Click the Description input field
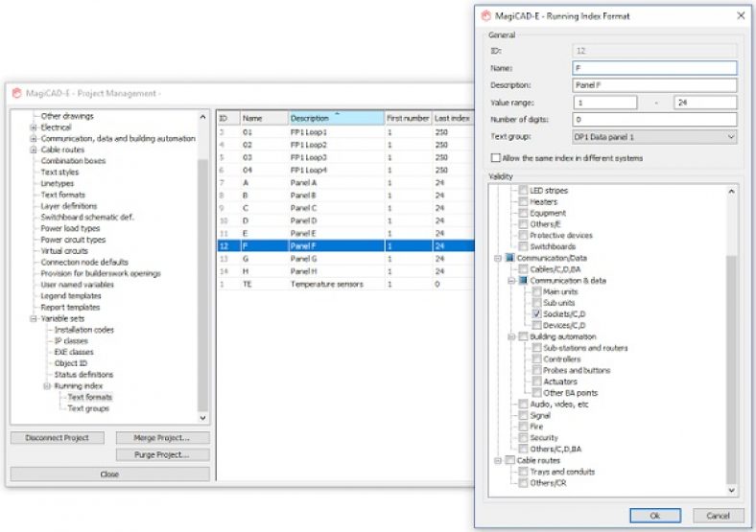 (654, 85)
